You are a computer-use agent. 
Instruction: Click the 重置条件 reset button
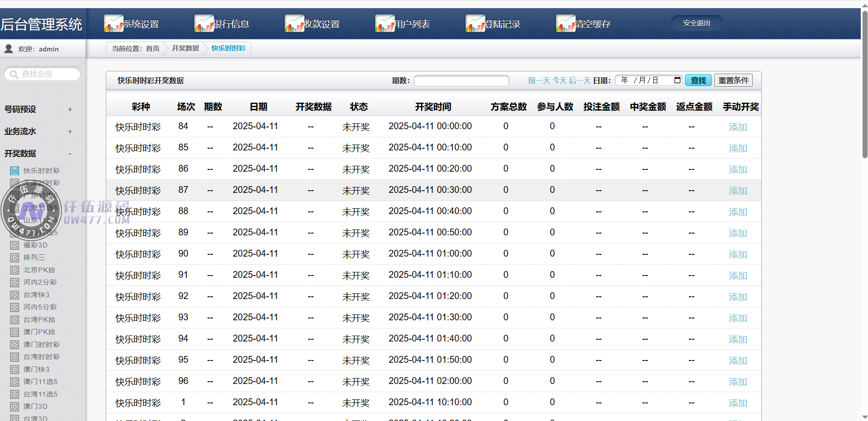733,80
